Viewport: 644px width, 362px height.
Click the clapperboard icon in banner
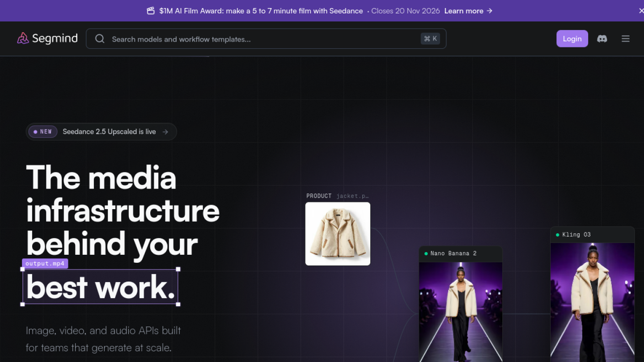(151, 11)
